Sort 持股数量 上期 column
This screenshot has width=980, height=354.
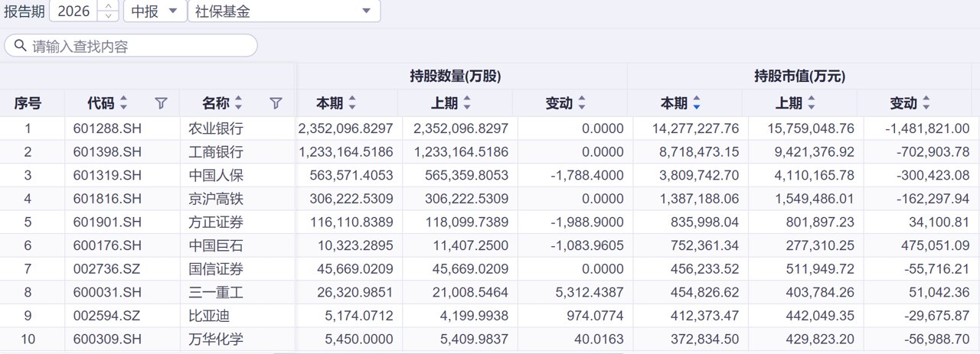[467, 103]
